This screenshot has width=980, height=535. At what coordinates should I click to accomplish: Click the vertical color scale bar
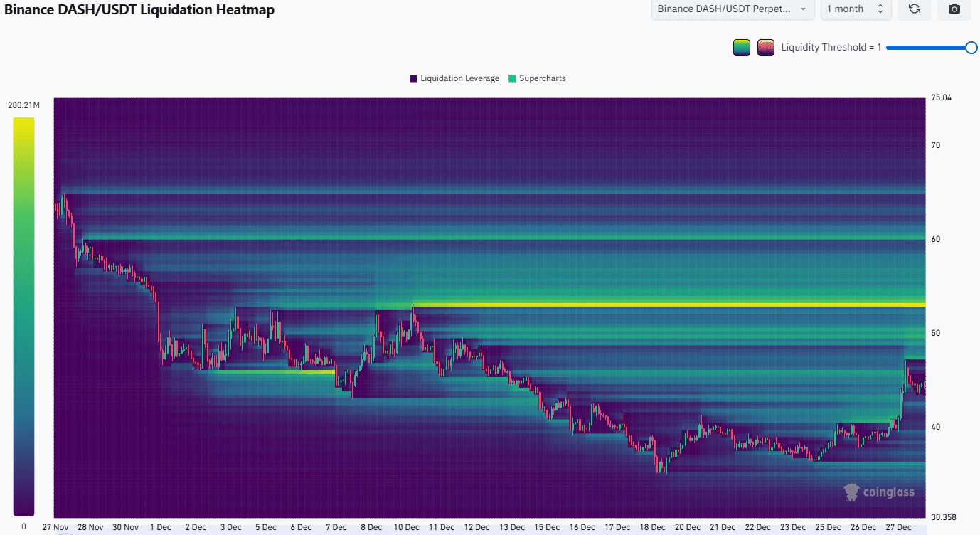tap(23, 316)
